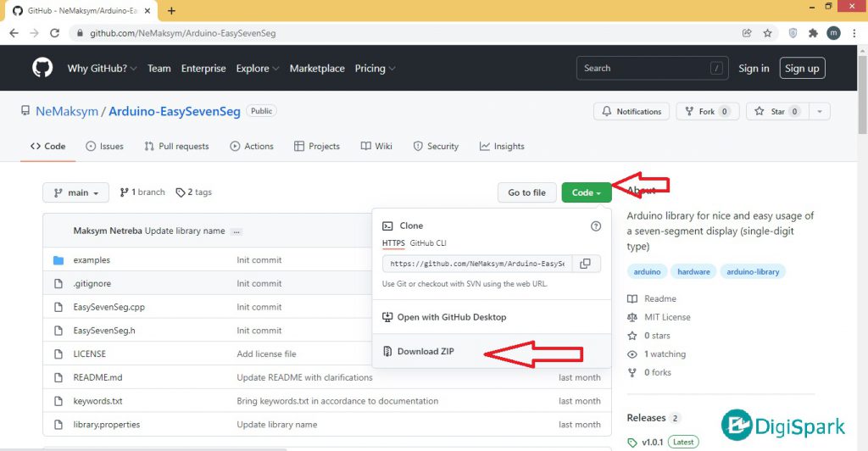Open the browser extensions puzzle icon
The width and height of the screenshot is (868, 451).
pos(813,33)
